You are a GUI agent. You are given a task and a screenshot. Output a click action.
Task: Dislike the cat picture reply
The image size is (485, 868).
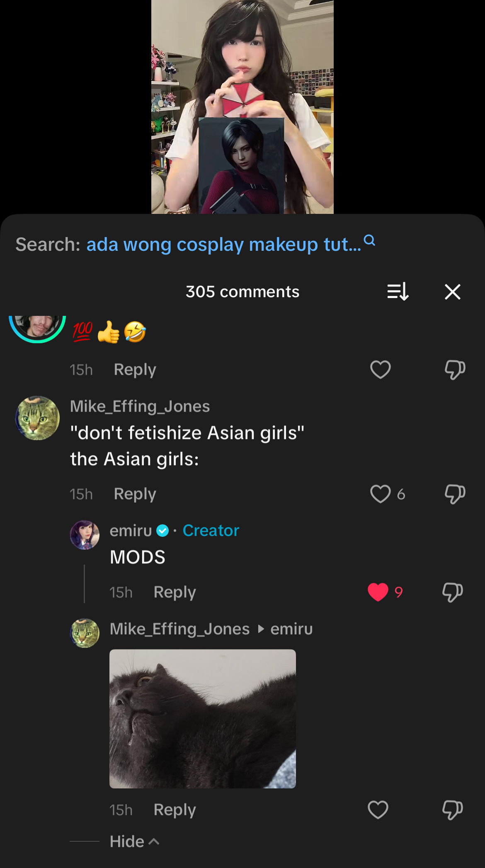click(x=452, y=810)
